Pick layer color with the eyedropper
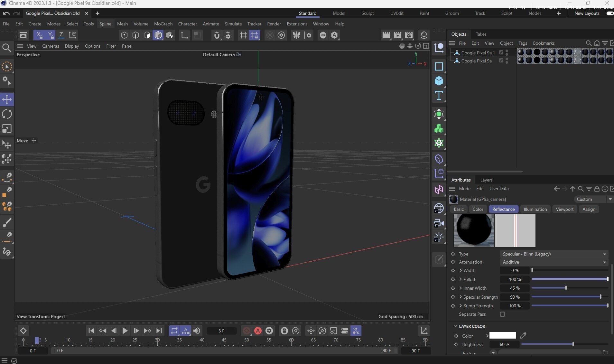This screenshot has width=614, height=364. (523, 336)
